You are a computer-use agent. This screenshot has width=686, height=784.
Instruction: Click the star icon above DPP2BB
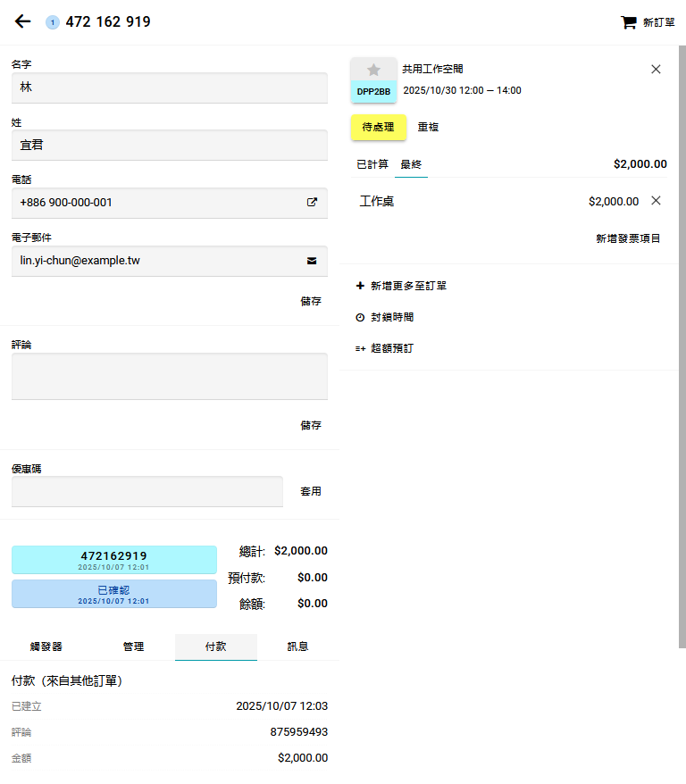click(373, 70)
